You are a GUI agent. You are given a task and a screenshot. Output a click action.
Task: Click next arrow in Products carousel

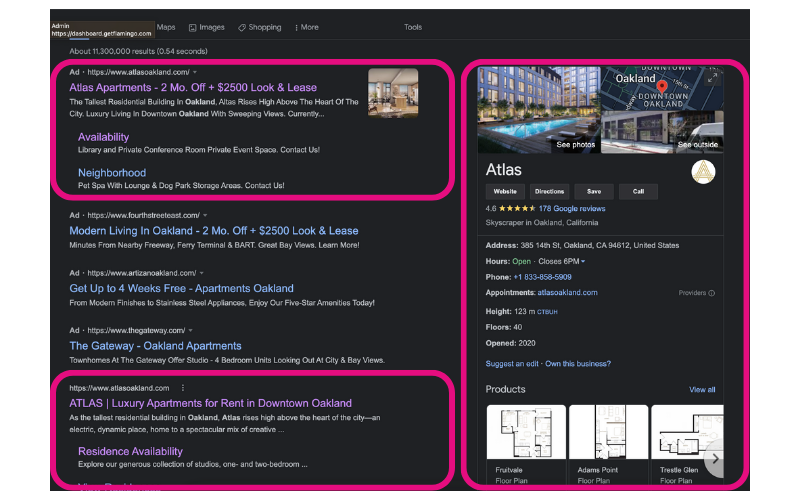[715, 458]
